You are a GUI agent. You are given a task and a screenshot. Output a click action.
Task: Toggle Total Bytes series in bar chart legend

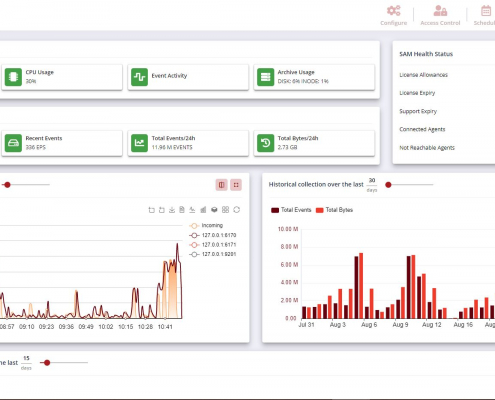point(334,210)
